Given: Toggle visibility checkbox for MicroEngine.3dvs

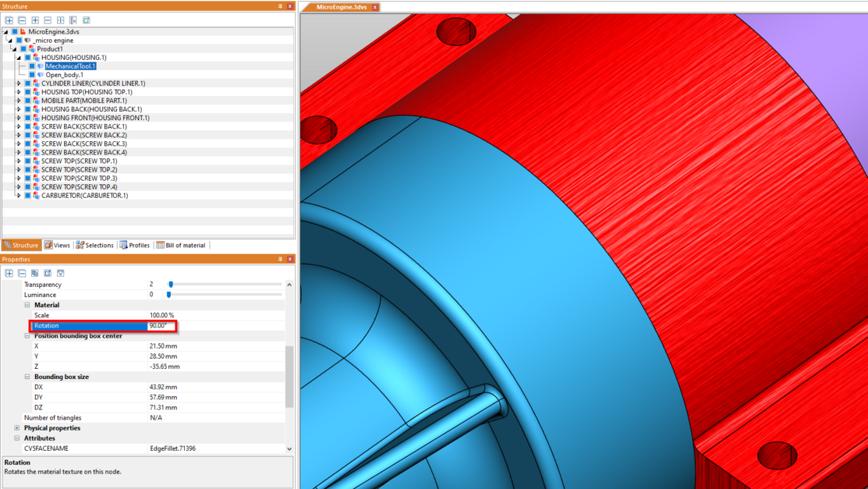Looking at the screenshot, I should (x=15, y=31).
